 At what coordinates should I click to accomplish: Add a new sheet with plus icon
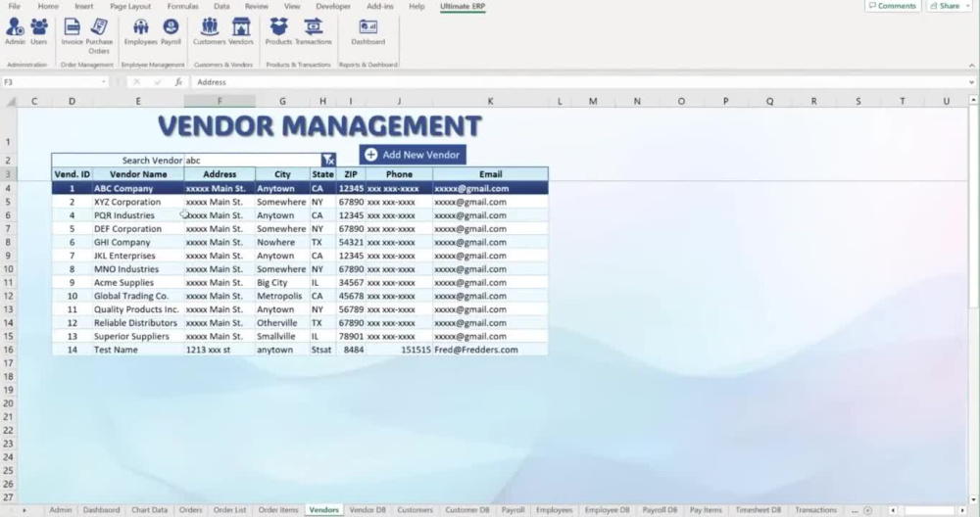pyautogui.click(x=867, y=510)
